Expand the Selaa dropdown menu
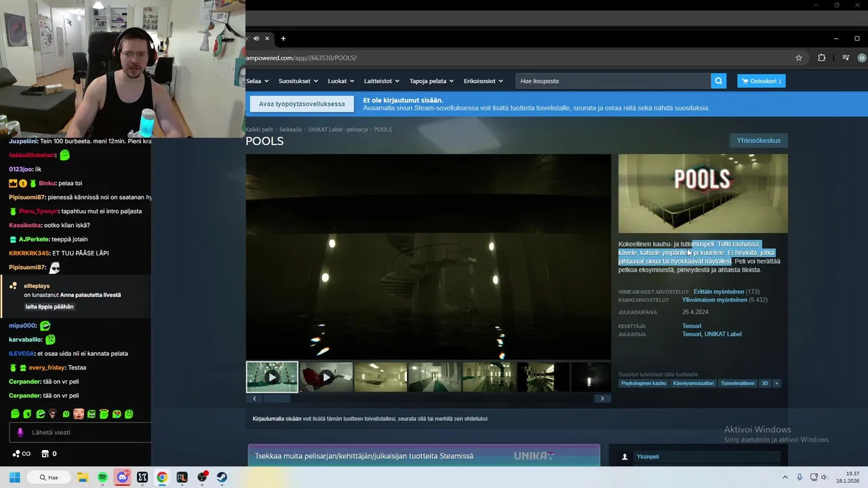 point(258,81)
